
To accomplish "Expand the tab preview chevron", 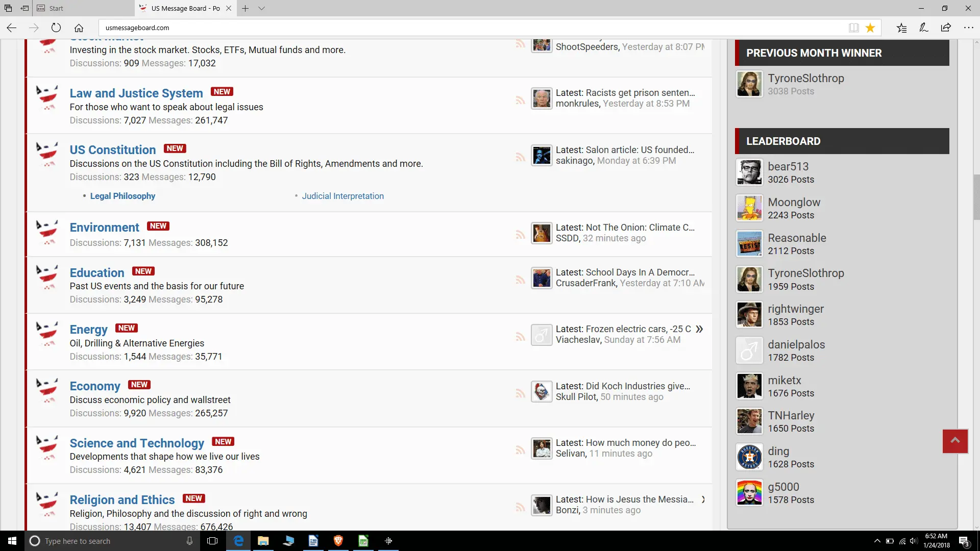I will pos(261,8).
